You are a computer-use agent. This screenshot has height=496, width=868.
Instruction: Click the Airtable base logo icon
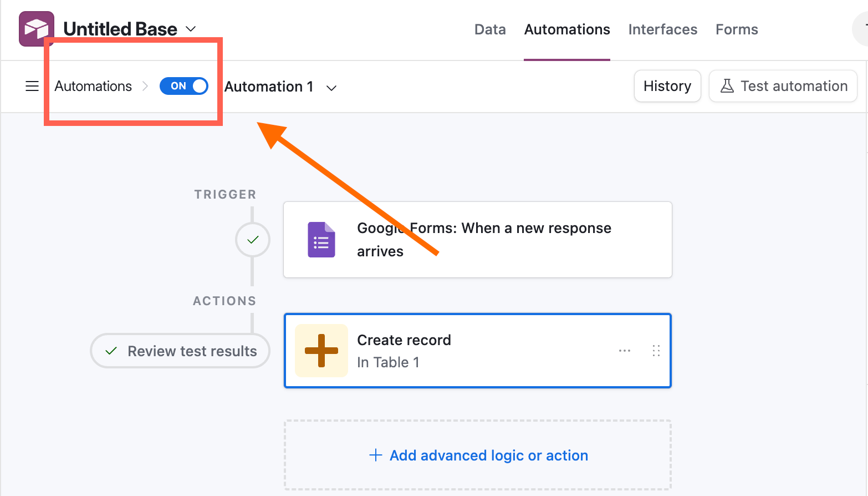36,28
